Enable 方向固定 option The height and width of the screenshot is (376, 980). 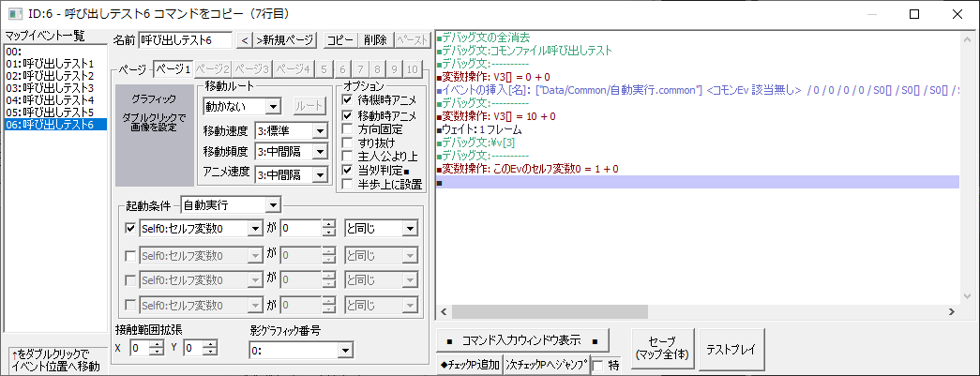[347, 129]
